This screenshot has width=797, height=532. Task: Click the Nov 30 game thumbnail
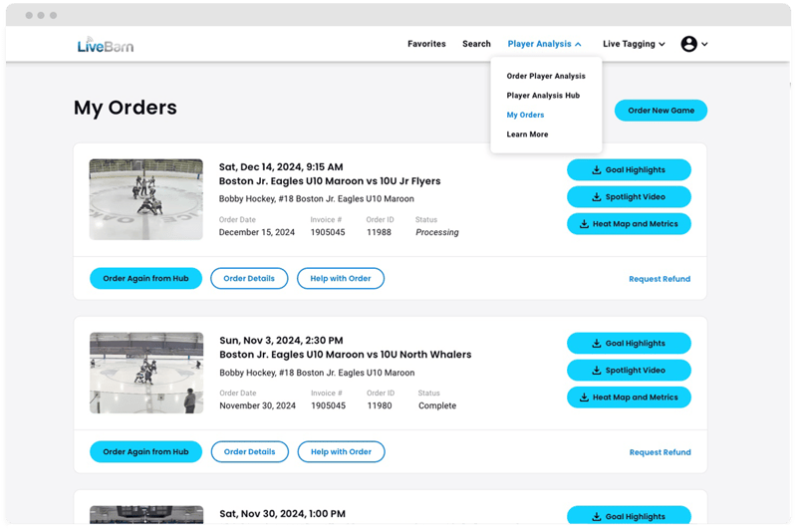146,515
